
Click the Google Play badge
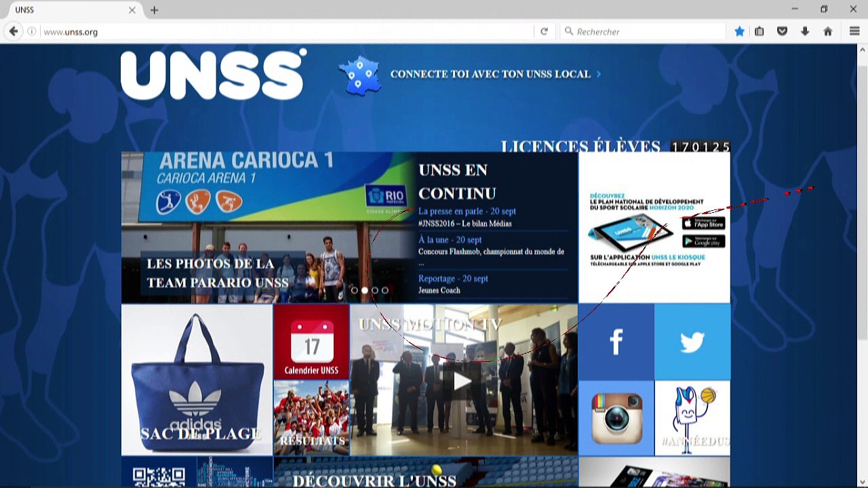(703, 241)
